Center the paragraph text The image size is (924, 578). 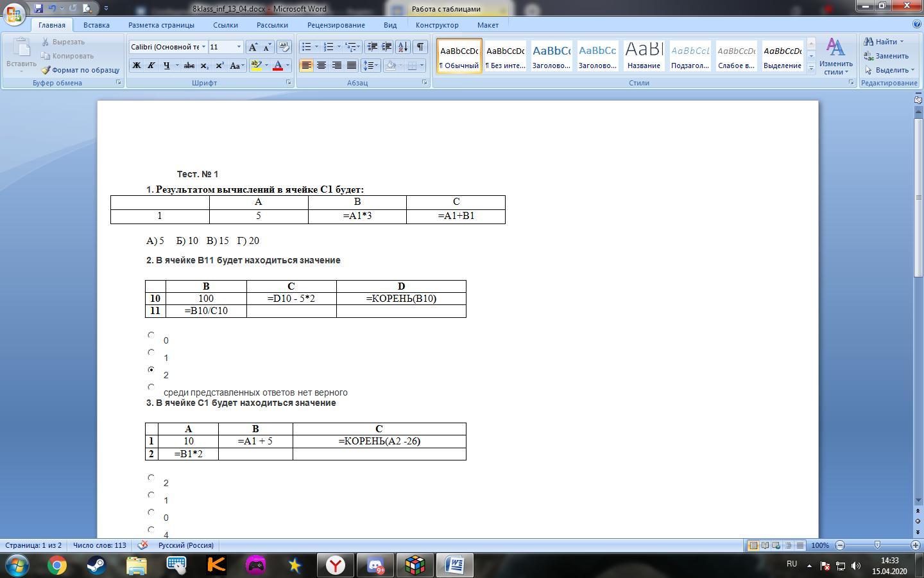click(x=321, y=66)
